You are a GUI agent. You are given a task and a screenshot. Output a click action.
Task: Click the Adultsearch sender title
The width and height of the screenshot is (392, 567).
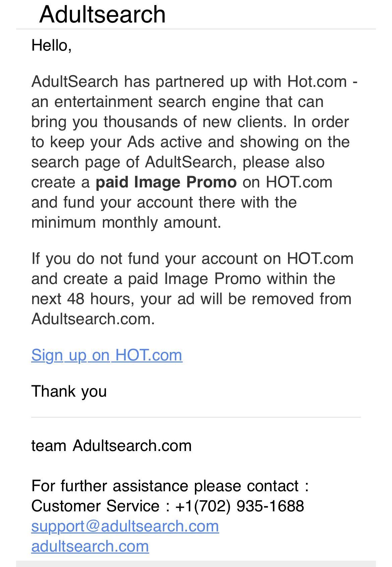click(102, 14)
